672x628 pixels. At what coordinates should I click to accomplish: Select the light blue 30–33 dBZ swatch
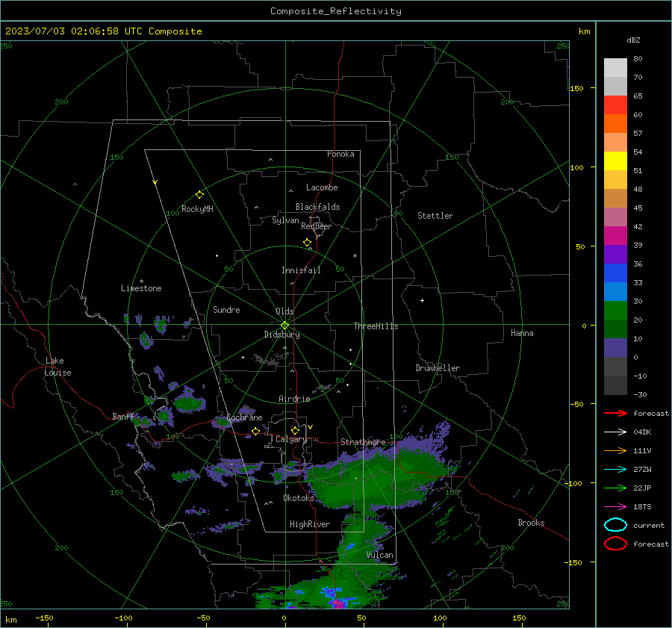pos(615,291)
